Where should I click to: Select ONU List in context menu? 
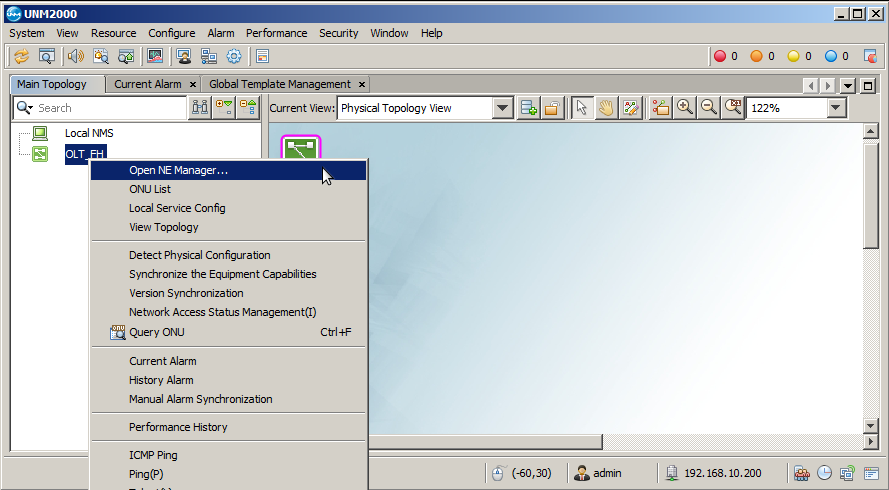tap(228, 189)
